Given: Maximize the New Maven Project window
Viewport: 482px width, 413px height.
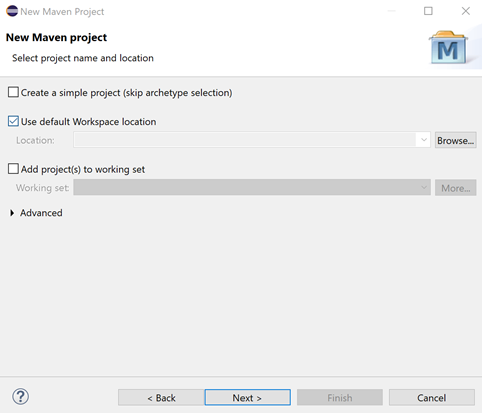Looking at the screenshot, I should pyautogui.click(x=428, y=11).
